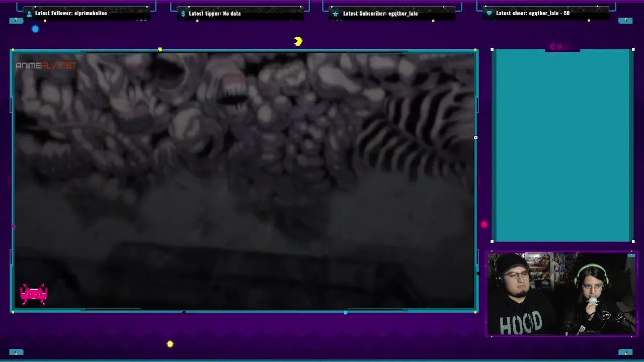Click the teal chat panel
Image resolution: width=644 pixels, height=362 pixels.
pyautogui.click(x=562, y=146)
